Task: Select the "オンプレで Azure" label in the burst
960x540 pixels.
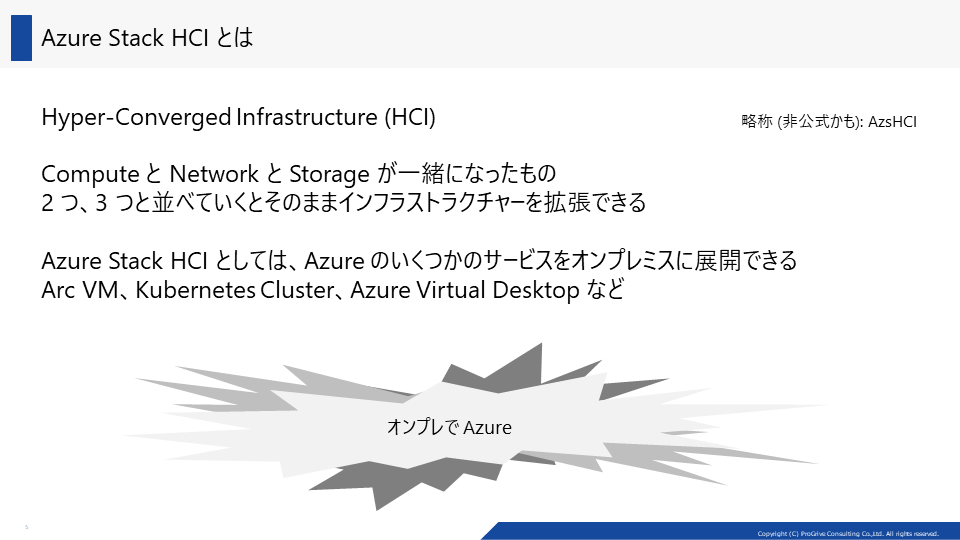Action: point(449,427)
